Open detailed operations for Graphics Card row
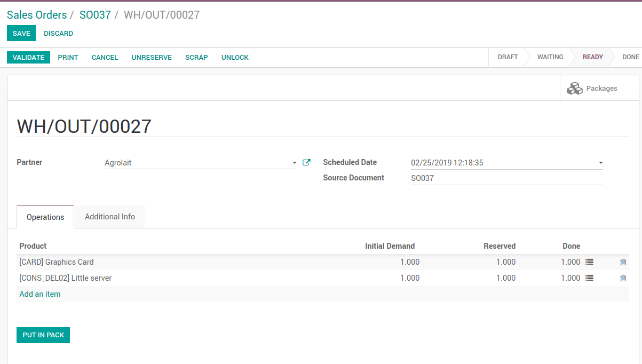The image size is (642, 364). pyautogui.click(x=589, y=262)
